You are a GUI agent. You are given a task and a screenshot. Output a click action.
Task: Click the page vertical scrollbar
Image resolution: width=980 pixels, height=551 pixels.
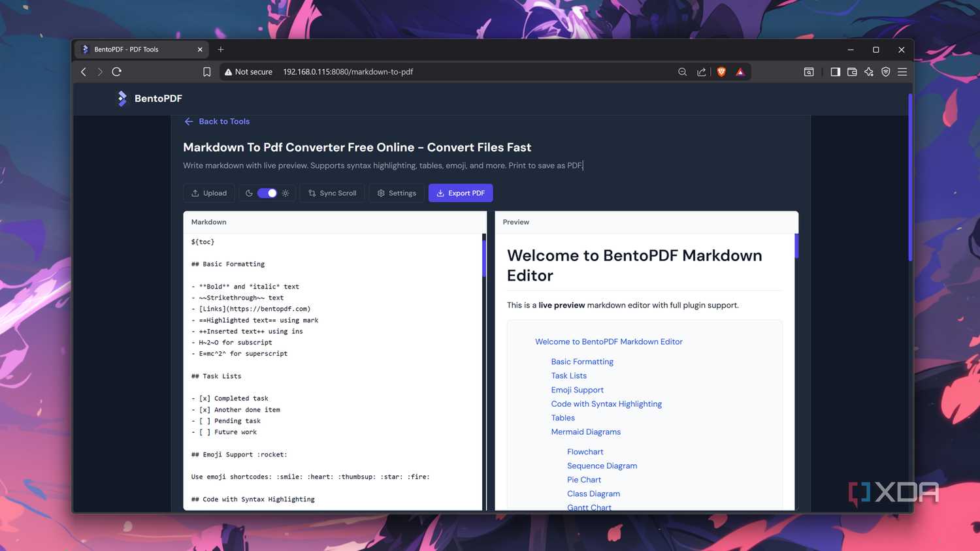tap(910, 178)
